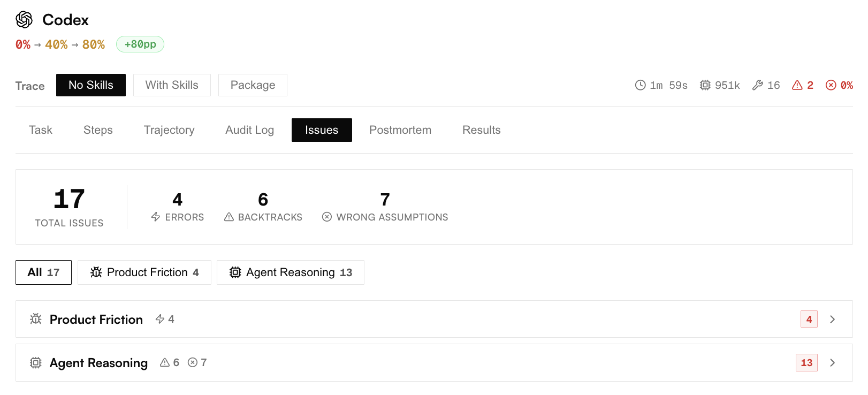
Task: View the Trajectory tab
Action: [x=169, y=130]
